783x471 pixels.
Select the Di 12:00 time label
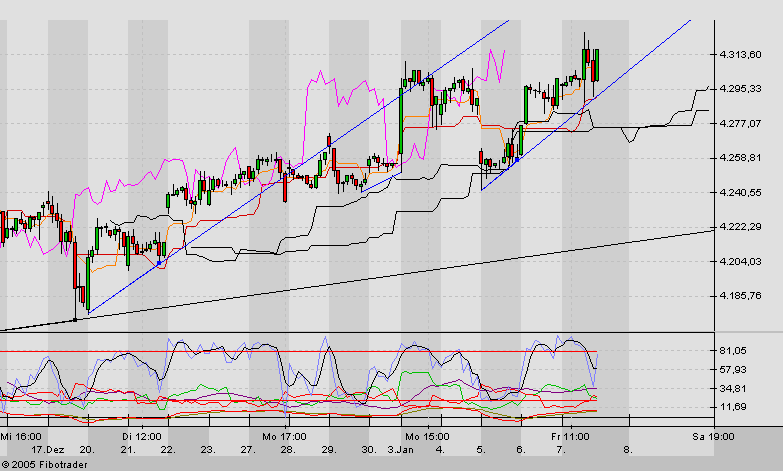coord(141,437)
